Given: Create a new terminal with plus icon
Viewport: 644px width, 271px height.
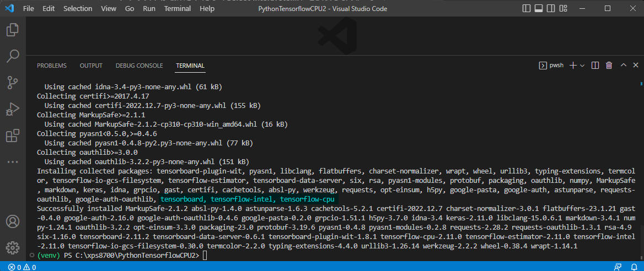Looking at the screenshot, I should pos(573,66).
